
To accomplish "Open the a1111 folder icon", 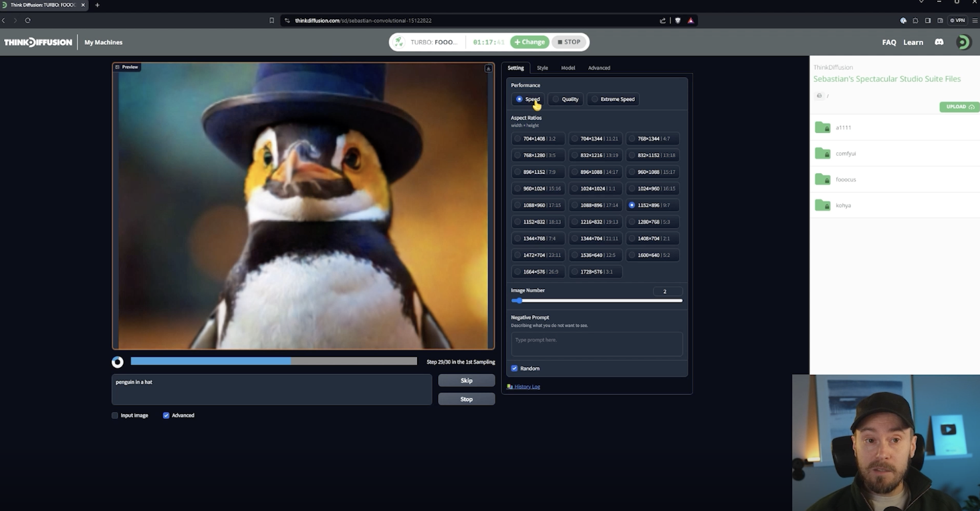I will [822, 127].
